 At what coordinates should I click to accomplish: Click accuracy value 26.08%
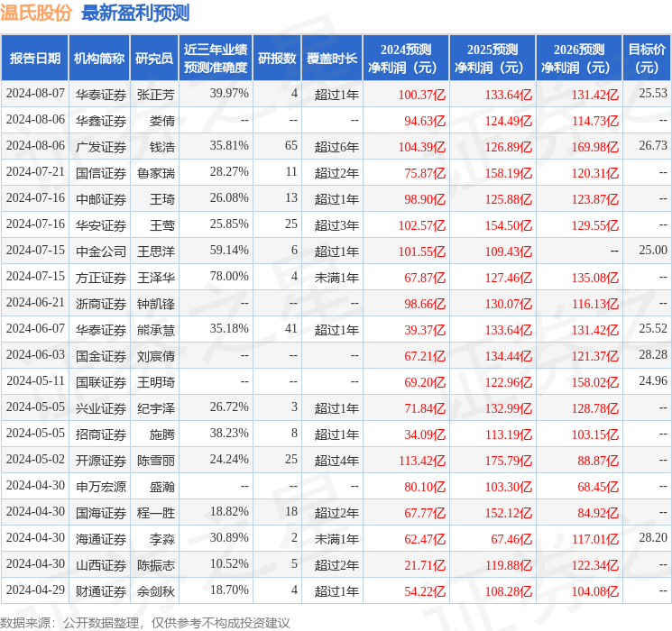click(x=229, y=198)
